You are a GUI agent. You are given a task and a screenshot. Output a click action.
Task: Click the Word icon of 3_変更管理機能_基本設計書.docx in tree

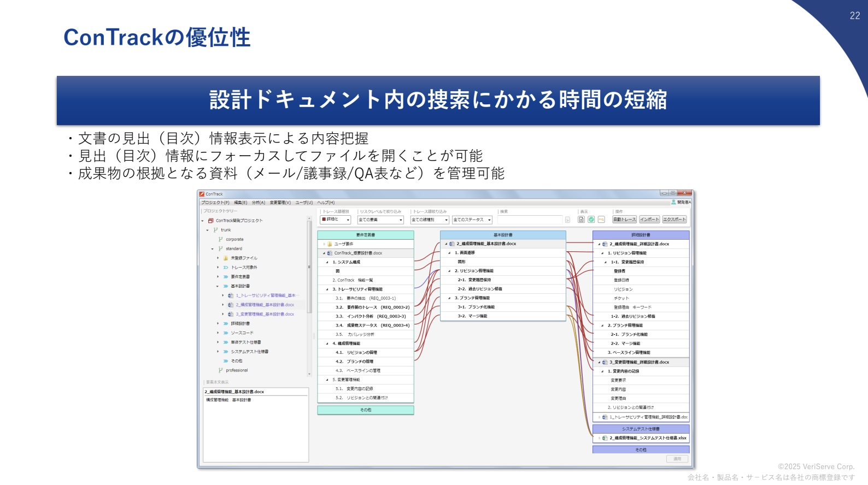coord(231,314)
